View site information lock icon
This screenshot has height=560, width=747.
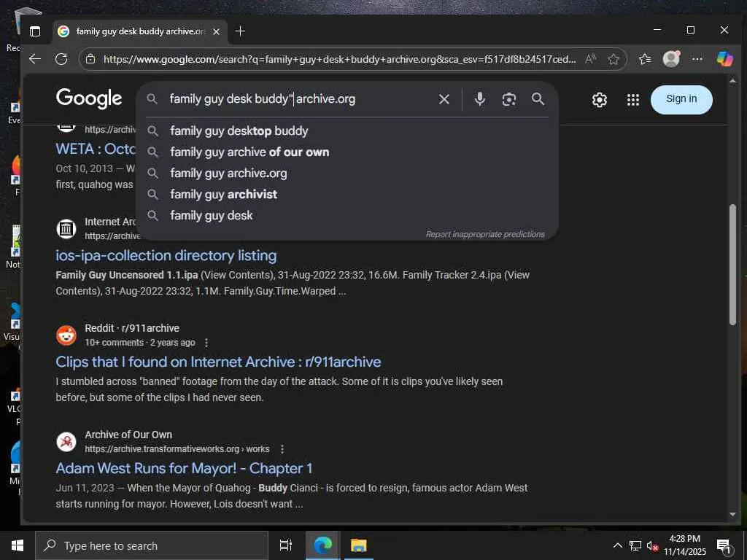[90, 59]
